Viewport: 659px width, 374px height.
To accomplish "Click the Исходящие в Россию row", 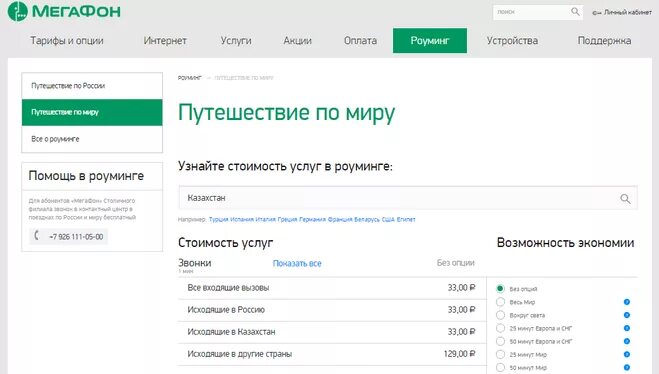I will click(332, 310).
